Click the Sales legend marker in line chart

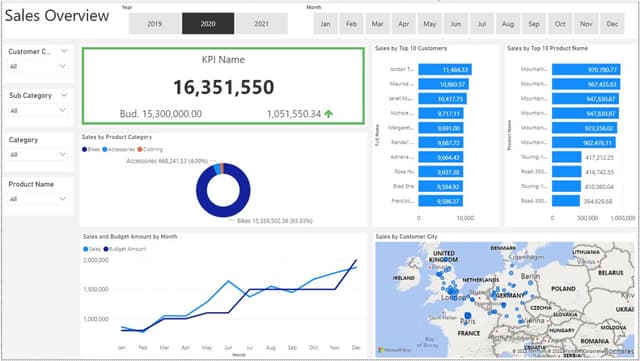click(x=85, y=249)
